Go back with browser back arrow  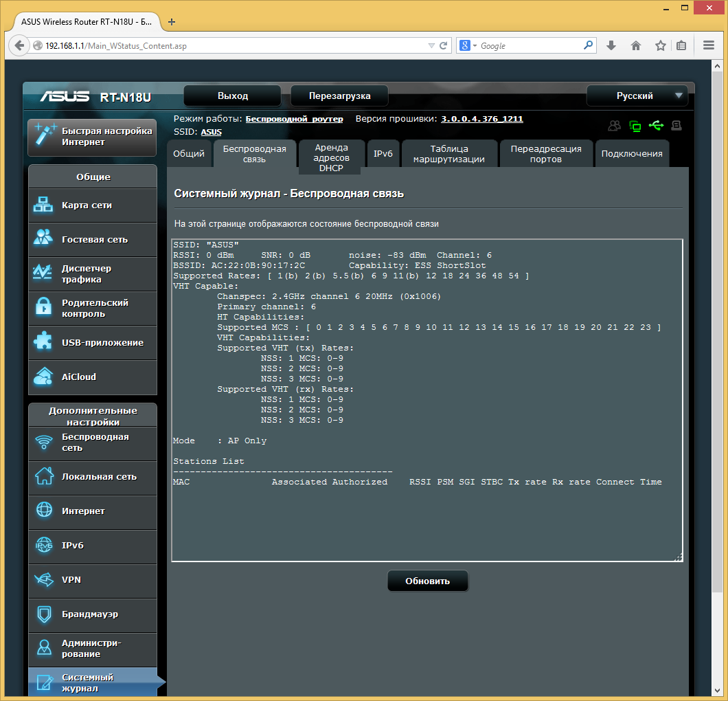(x=19, y=45)
